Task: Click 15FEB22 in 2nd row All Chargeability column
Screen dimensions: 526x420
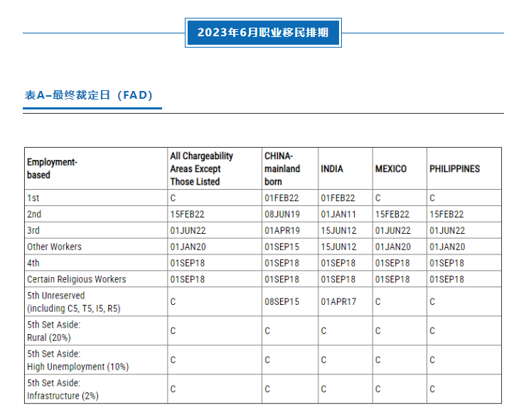Action: [x=187, y=214]
